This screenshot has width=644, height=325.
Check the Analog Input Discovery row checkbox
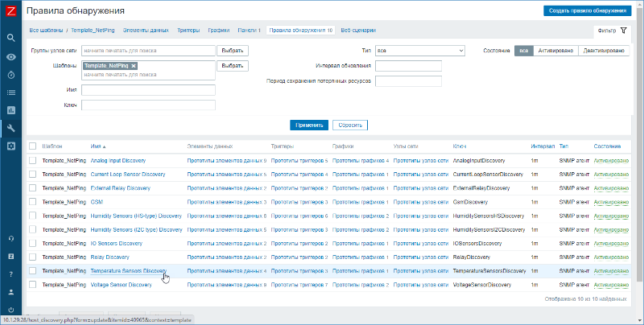pos(32,160)
